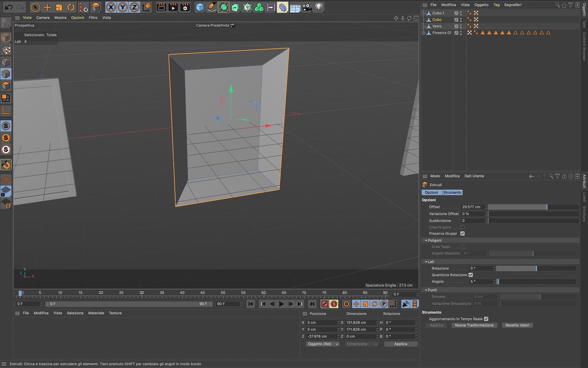Viewport: 588px width, 368px height.
Task: Toggle X axis lock icon
Action: point(111,7)
